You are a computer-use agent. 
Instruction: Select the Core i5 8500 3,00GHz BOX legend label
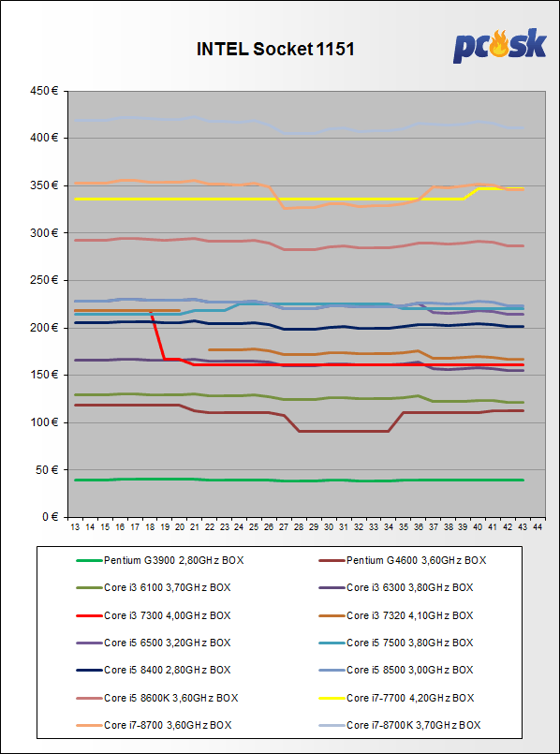[x=409, y=670]
